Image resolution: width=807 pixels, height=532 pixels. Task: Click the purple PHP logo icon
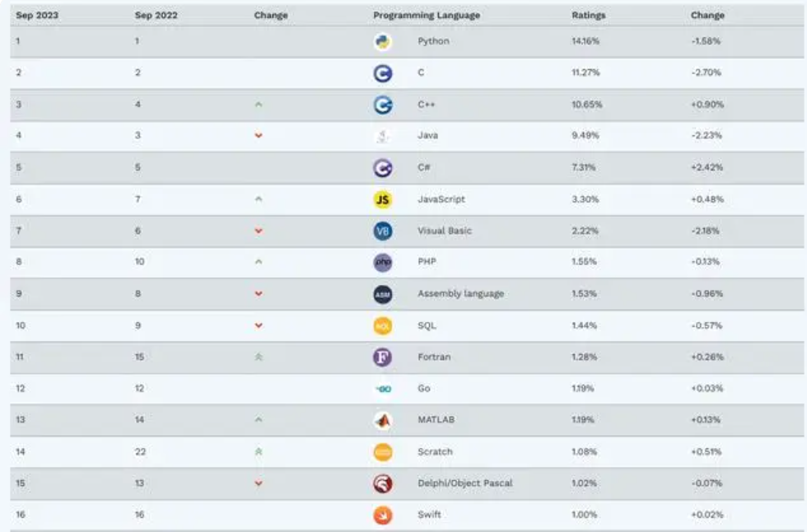pyautogui.click(x=382, y=263)
